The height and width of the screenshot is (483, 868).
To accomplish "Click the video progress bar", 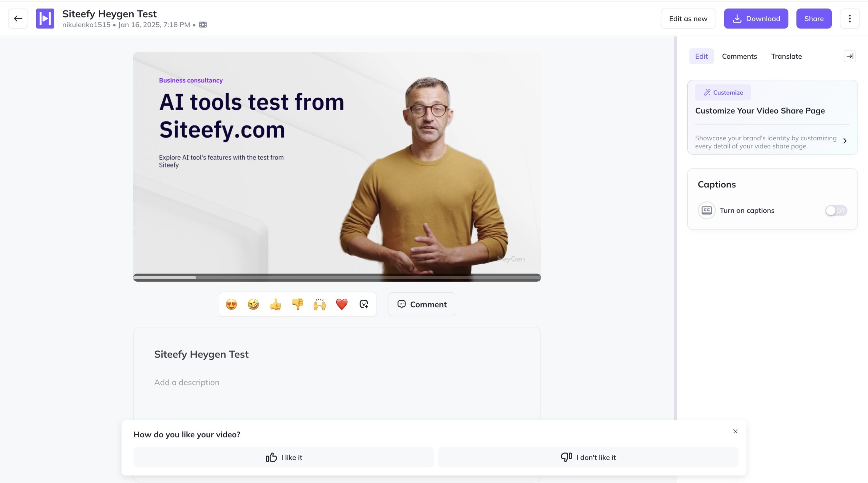I will coord(337,278).
